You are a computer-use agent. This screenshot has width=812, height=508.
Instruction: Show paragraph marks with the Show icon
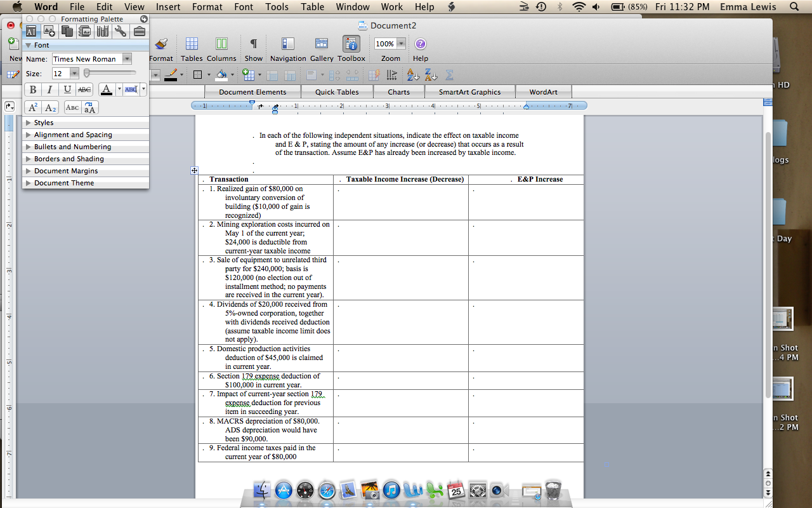pos(253,44)
